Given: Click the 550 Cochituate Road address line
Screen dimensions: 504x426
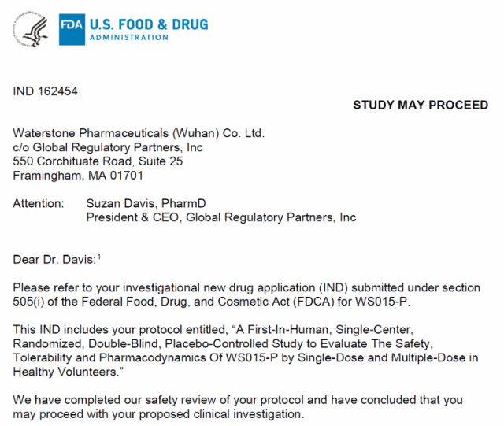Looking at the screenshot, I should (x=98, y=161).
